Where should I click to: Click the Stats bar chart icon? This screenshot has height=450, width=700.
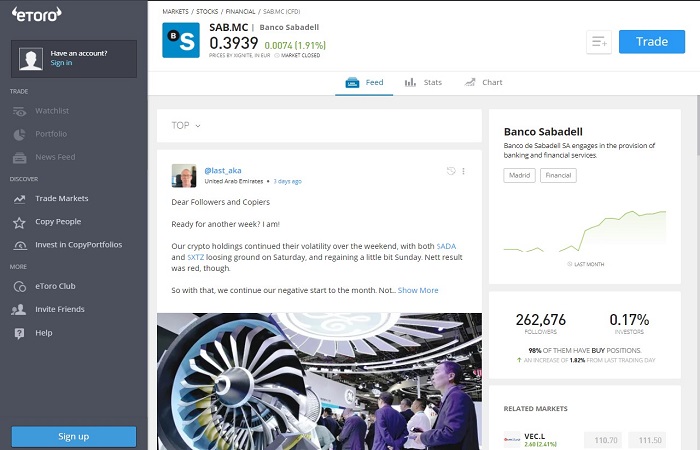410,82
